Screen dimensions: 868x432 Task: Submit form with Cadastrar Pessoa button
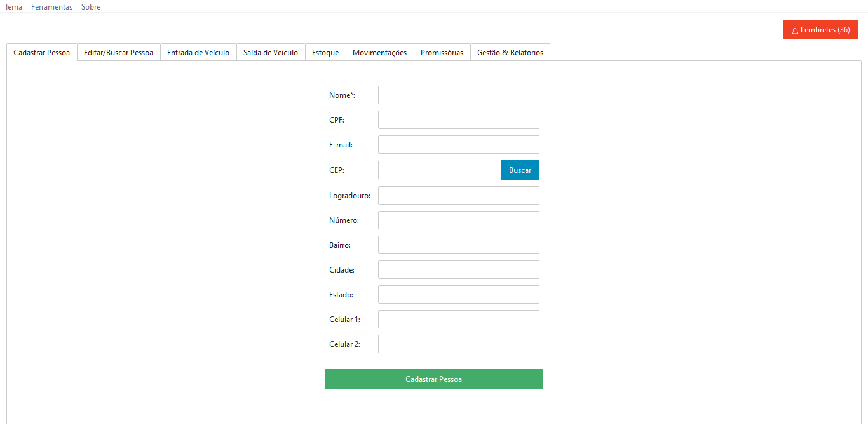coord(433,379)
